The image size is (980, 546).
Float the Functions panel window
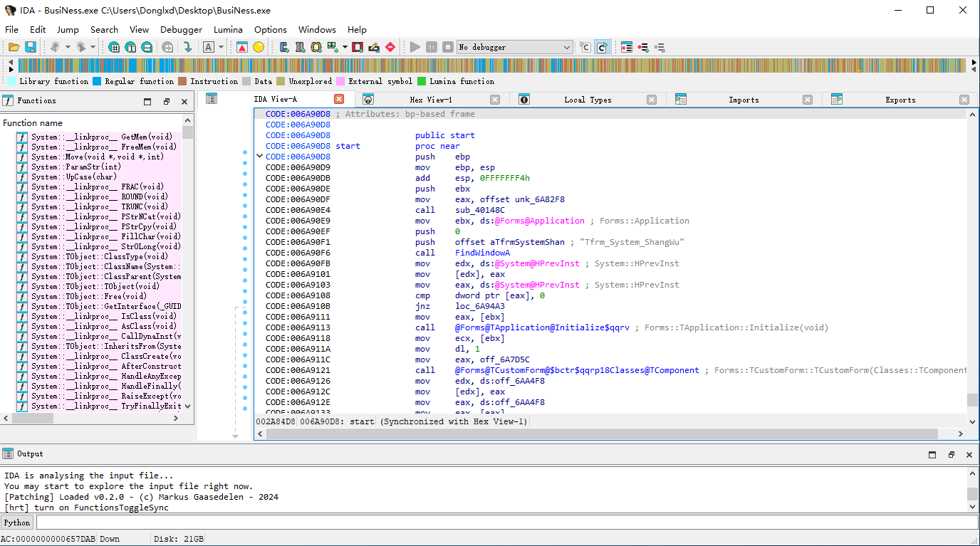tap(167, 101)
